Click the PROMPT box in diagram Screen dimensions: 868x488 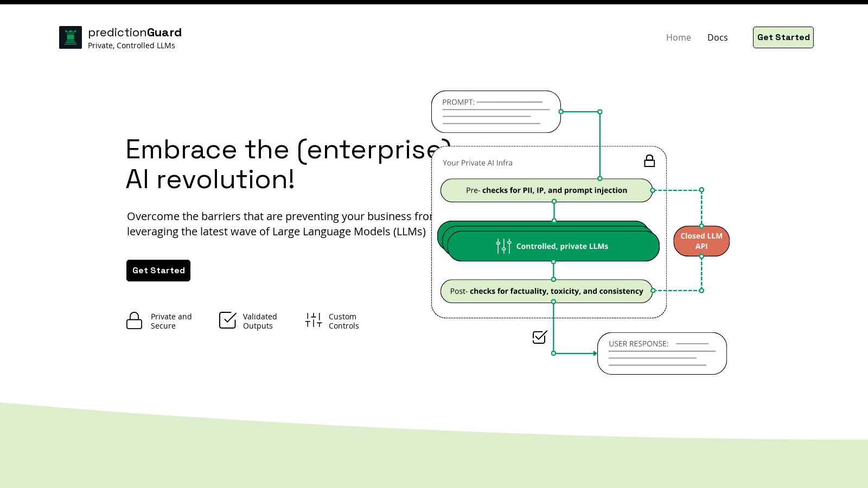pos(496,112)
